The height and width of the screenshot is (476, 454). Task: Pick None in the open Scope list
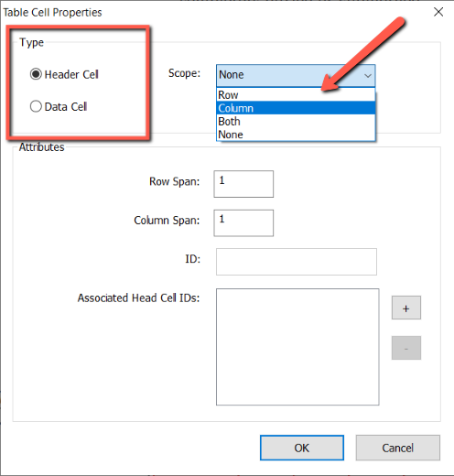pyautogui.click(x=296, y=135)
